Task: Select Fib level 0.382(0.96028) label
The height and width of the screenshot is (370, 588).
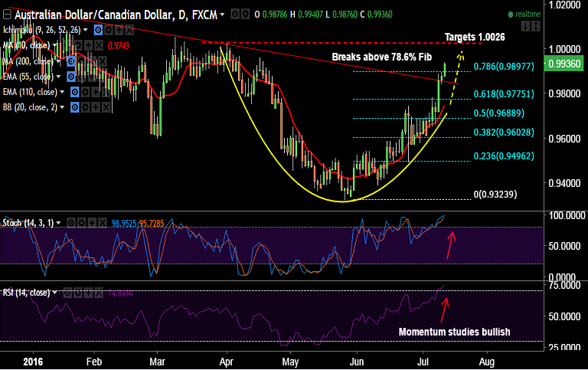Action: click(x=504, y=133)
